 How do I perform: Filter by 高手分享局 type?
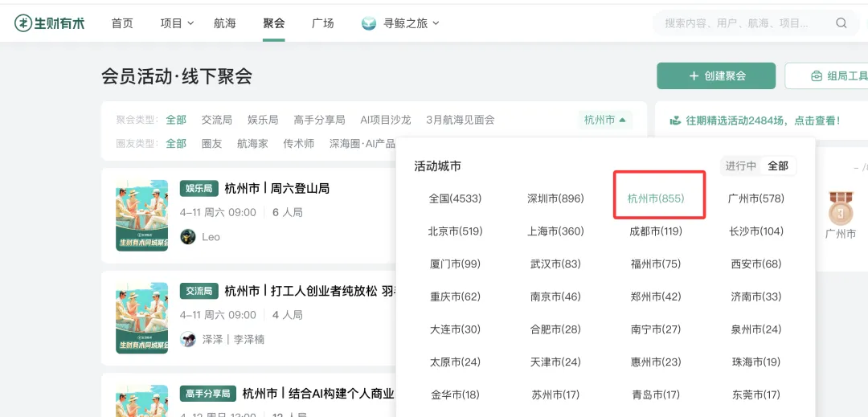click(x=319, y=120)
